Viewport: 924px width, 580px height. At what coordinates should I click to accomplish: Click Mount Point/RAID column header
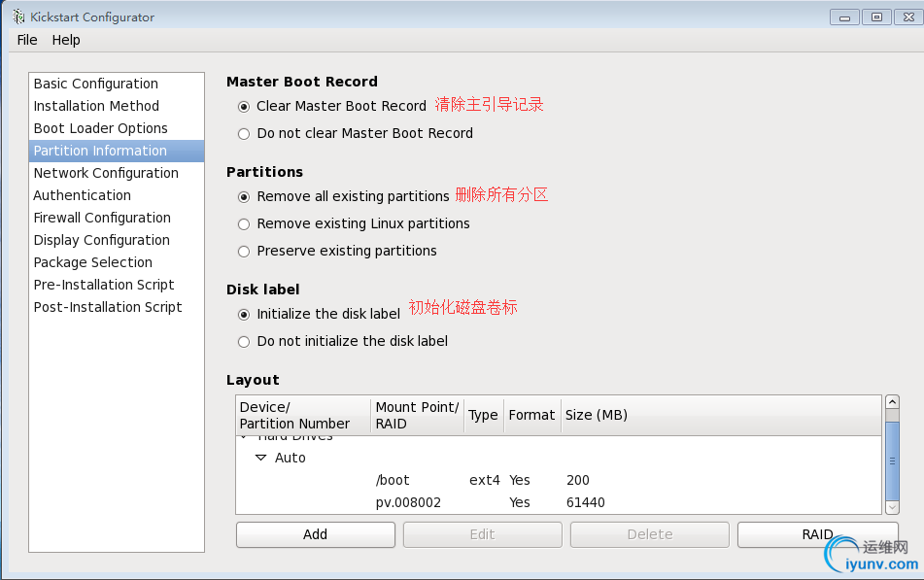(x=417, y=416)
